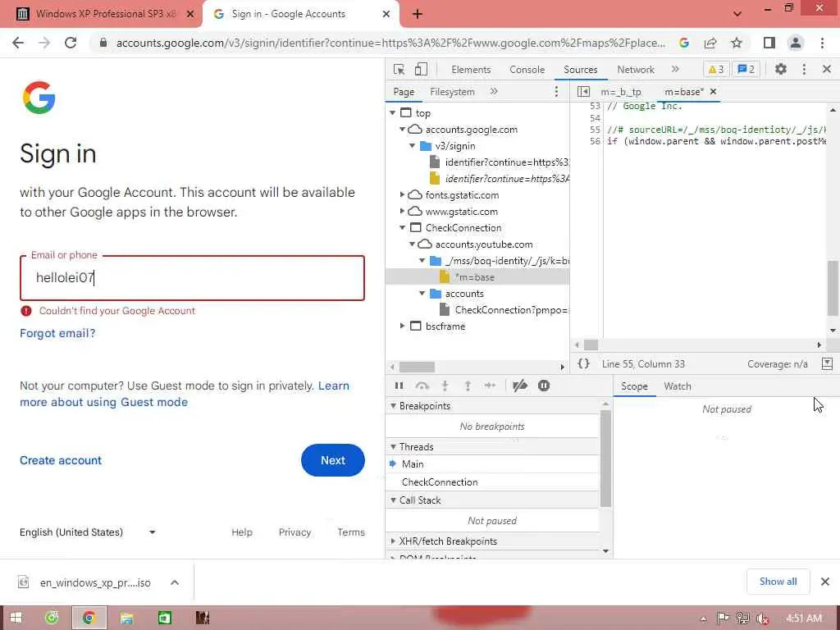840x630 pixels.
Task: Pause script execution in debugger
Action: click(399, 386)
